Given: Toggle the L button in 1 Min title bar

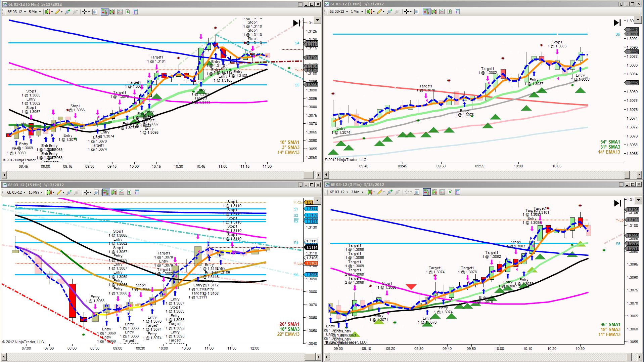Looking at the screenshot, I should pyautogui.click(x=621, y=4).
